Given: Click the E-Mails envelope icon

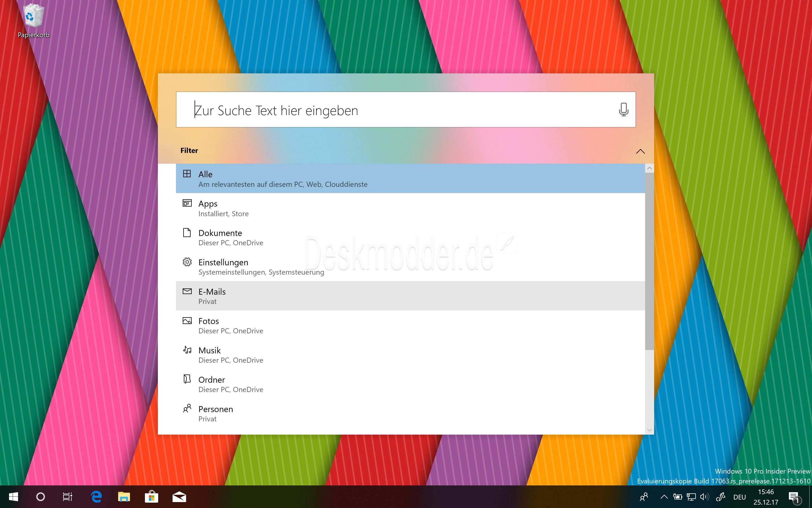Looking at the screenshot, I should click(x=187, y=291).
